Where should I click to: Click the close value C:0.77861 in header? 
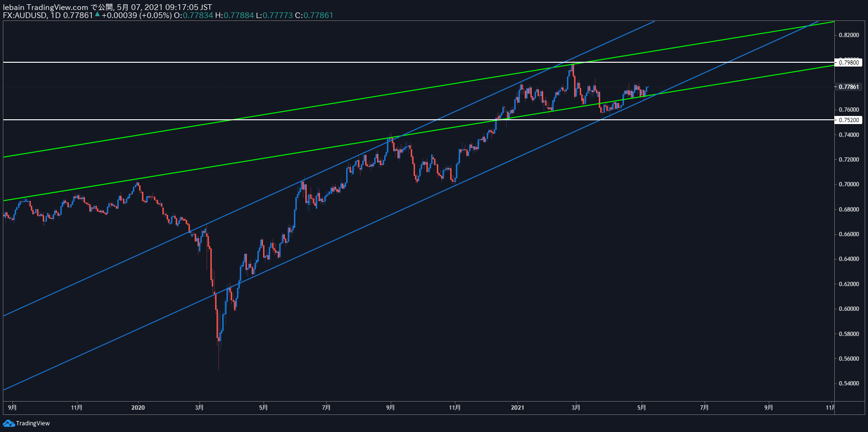coord(314,15)
